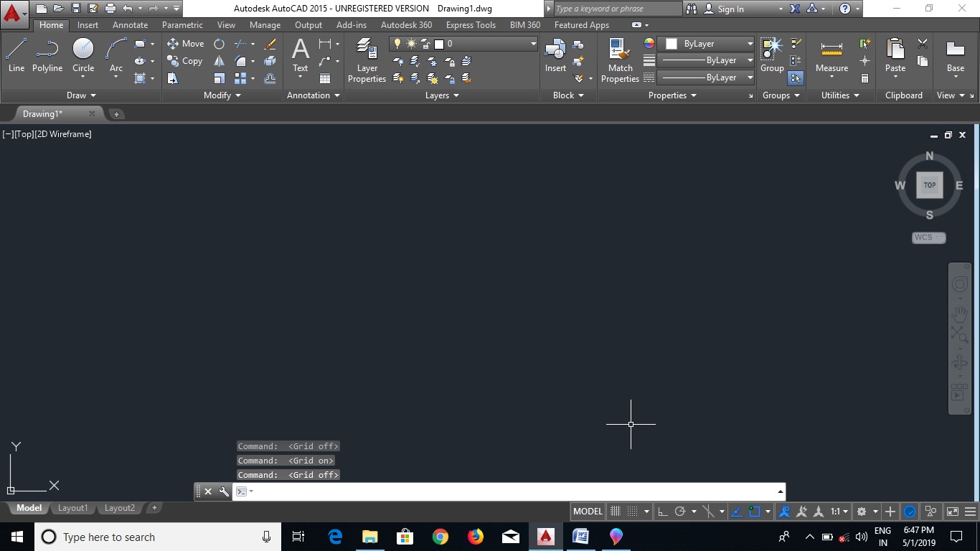
Task: Click the Cut scissors icon
Action: [x=923, y=44]
